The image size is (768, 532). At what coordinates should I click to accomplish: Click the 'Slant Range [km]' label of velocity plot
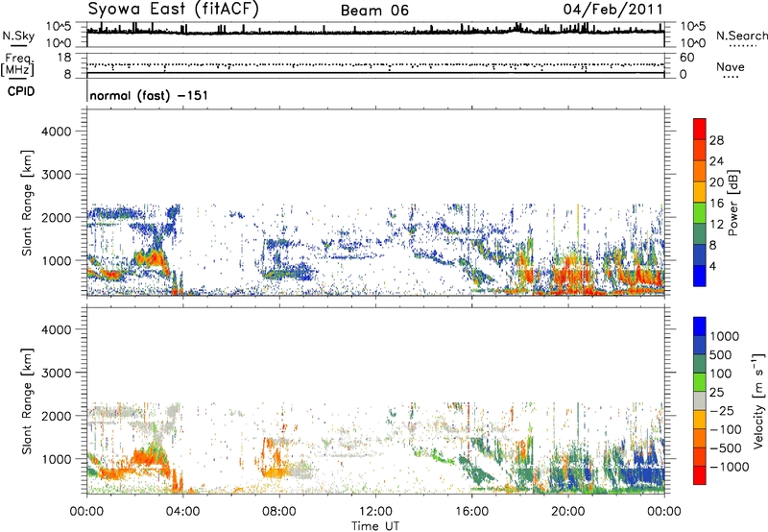pos(27,400)
